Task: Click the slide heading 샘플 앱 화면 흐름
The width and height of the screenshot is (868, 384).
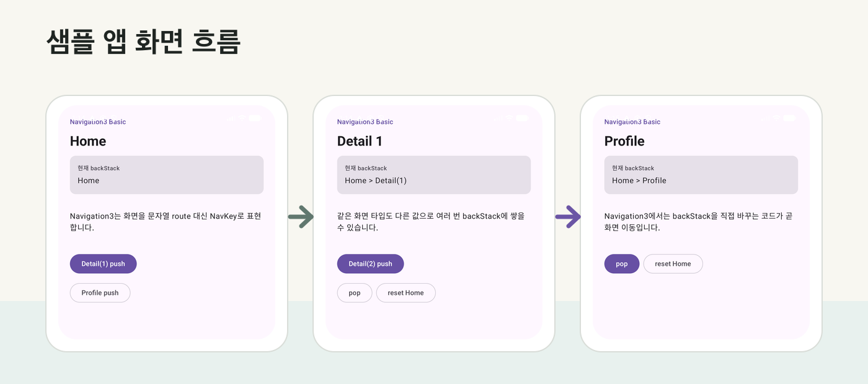Action: pos(143,42)
